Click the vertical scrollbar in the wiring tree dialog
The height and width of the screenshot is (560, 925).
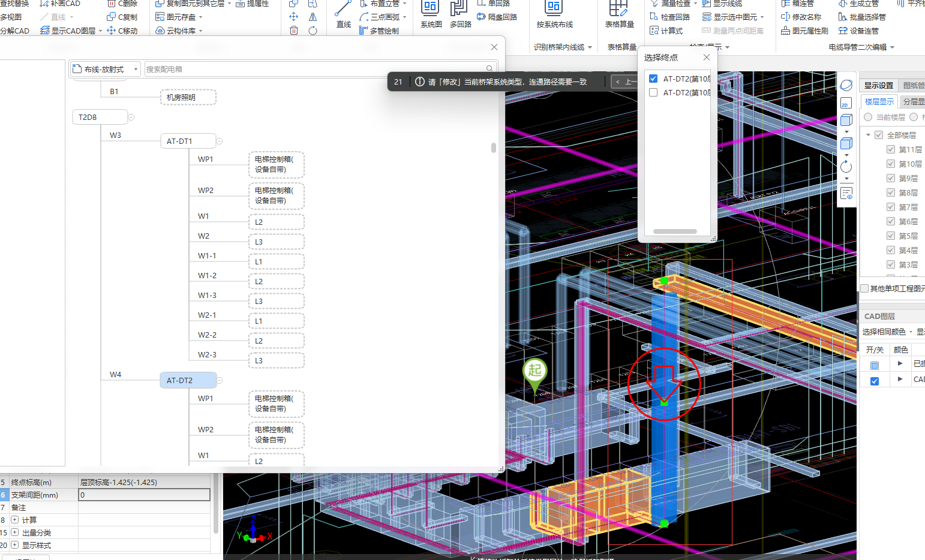(493, 147)
